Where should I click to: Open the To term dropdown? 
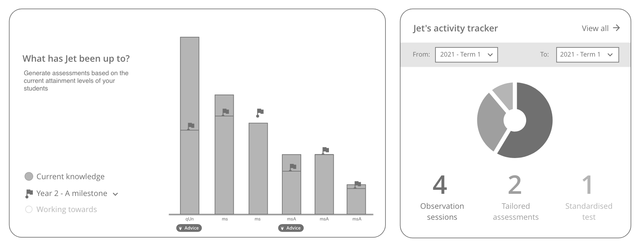point(587,55)
